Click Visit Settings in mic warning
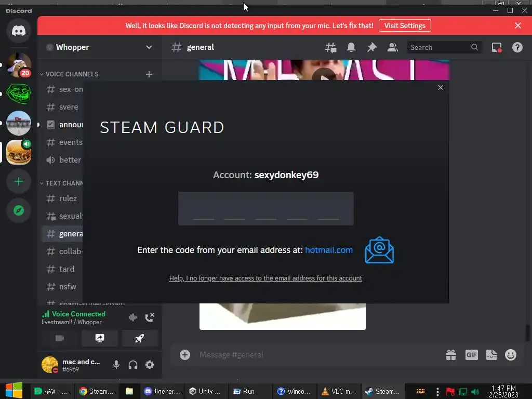The width and height of the screenshot is (532, 399). (x=405, y=25)
